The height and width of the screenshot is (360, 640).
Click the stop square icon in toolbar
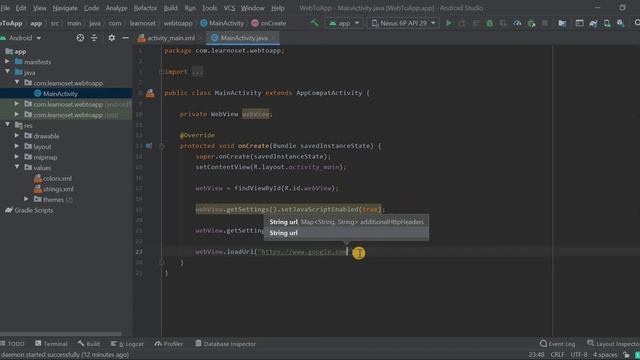click(x=545, y=23)
